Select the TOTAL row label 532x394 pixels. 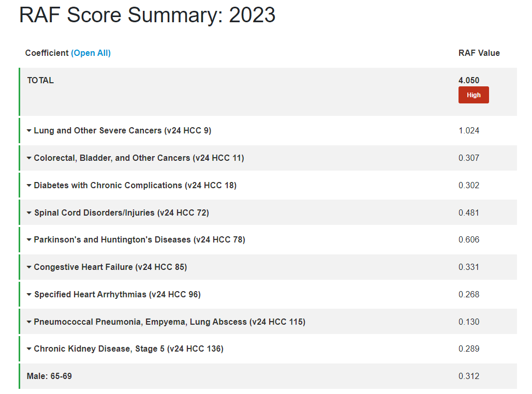click(40, 80)
